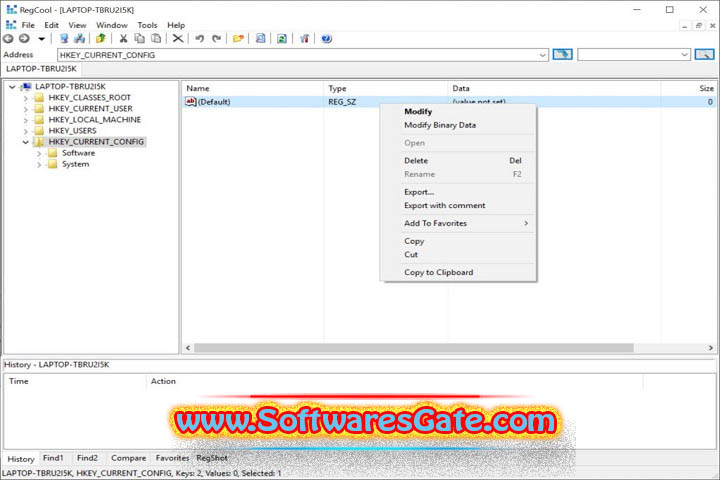Collapse the LAPTOP-TBRU2I5K root tree node
The width and height of the screenshot is (720, 480).
point(12,86)
